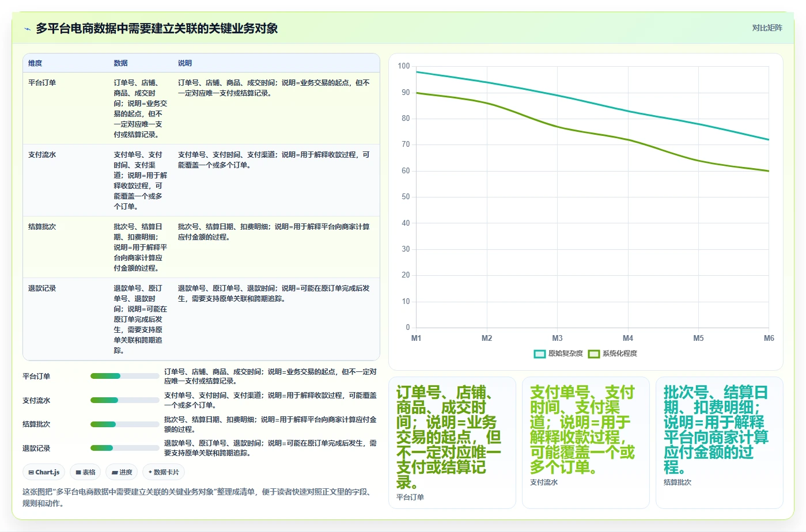Image resolution: width=806 pixels, height=532 pixels.
Task: Select the 平台订单 table row label
Action: pyautogui.click(x=42, y=83)
